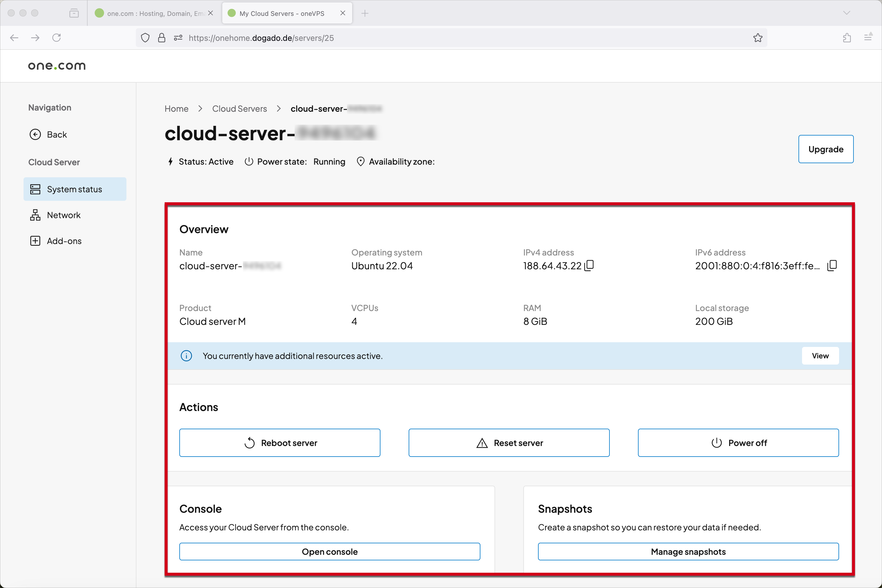Expand the tab list chevron
882x588 pixels.
point(846,13)
